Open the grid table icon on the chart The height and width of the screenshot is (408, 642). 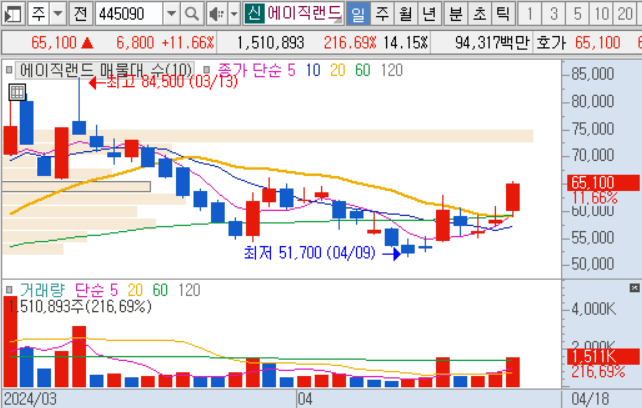click(x=17, y=92)
